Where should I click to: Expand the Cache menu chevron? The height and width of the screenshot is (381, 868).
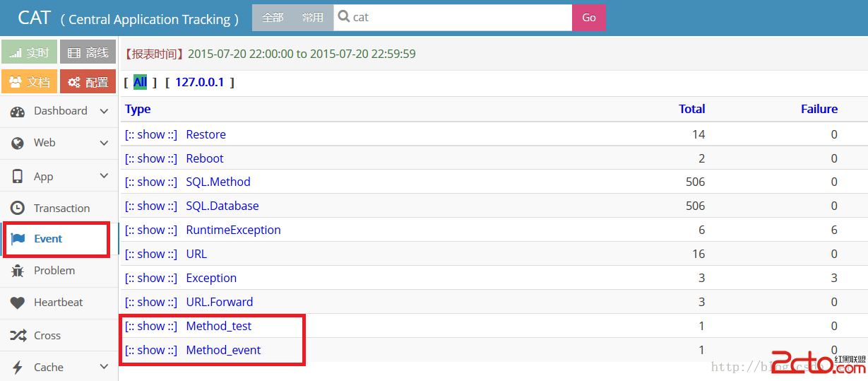coord(105,367)
